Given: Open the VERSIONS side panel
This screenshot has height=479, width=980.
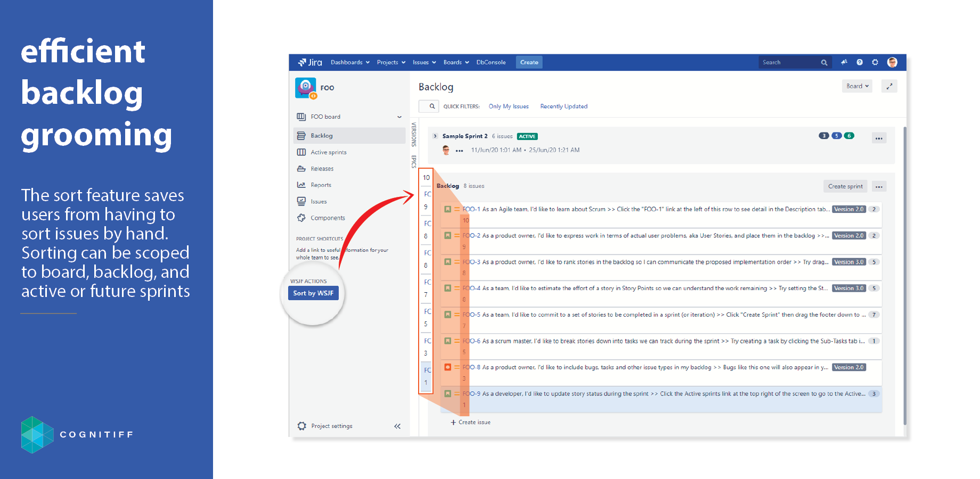Looking at the screenshot, I should [x=414, y=134].
